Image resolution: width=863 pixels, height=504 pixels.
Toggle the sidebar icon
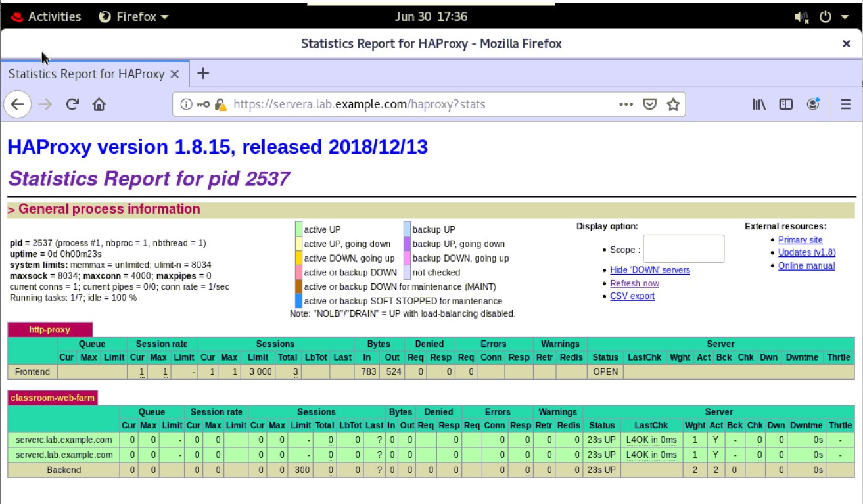click(x=786, y=104)
